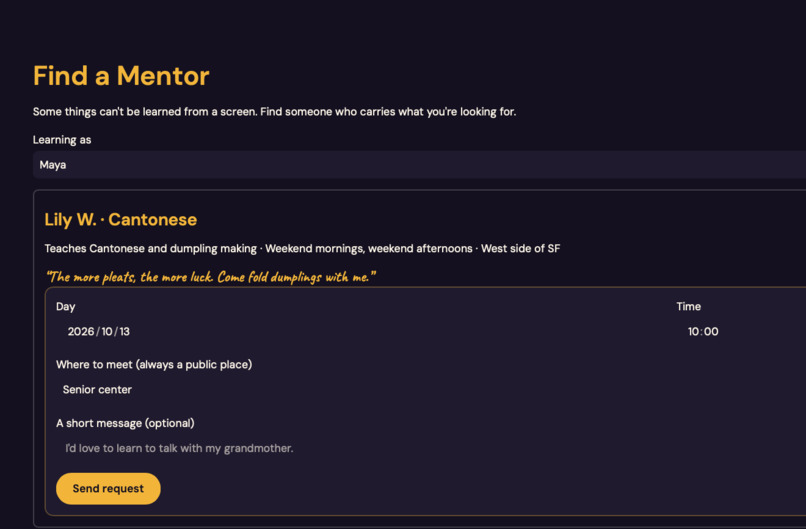
Task: Select the hour segment of Time field
Action: pos(693,332)
